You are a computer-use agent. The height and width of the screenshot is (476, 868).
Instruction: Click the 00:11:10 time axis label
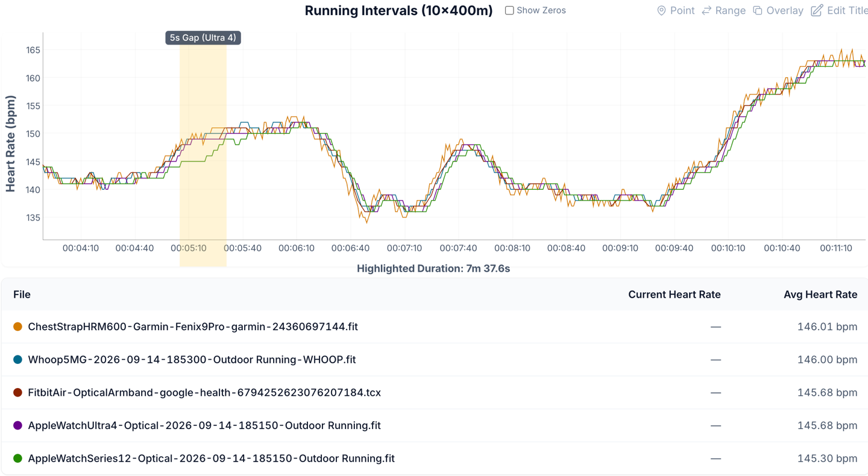(x=836, y=248)
